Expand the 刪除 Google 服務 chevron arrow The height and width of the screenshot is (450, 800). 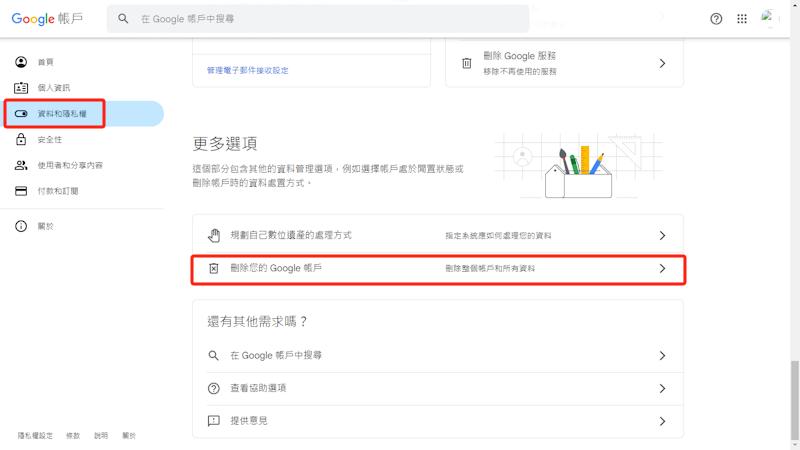pyautogui.click(x=662, y=63)
